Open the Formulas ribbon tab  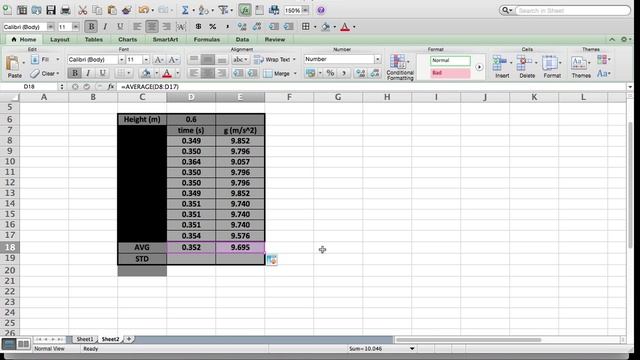pyautogui.click(x=207, y=39)
